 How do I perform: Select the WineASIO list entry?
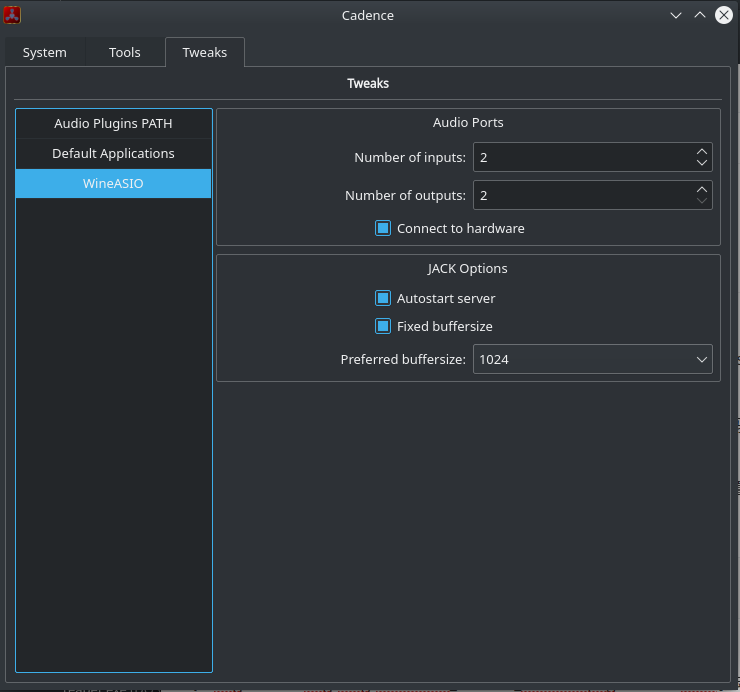pyautogui.click(x=113, y=184)
